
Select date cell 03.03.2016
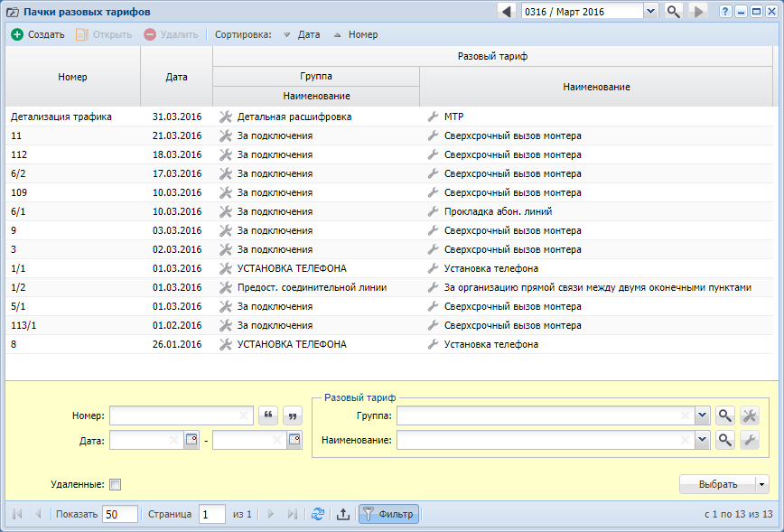click(177, 230)
